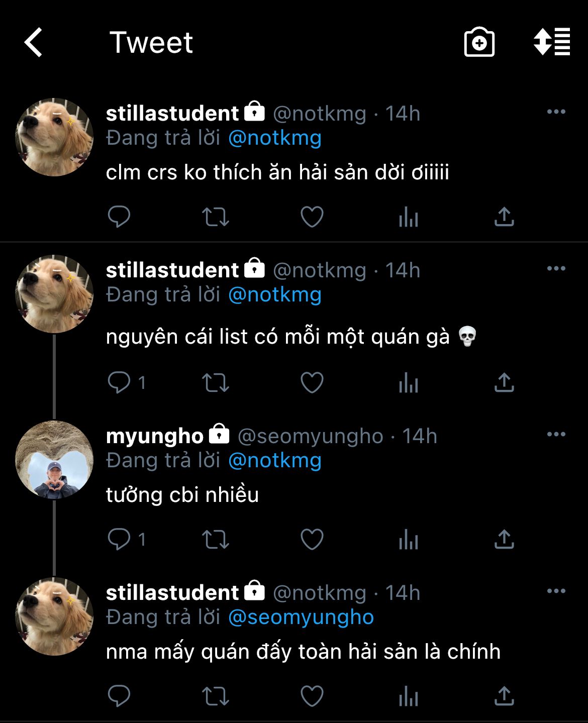Reply to the 'clm crs ko thích' tweet
Image resolution: width=588 pixels, height=723 pixels.
119,217
